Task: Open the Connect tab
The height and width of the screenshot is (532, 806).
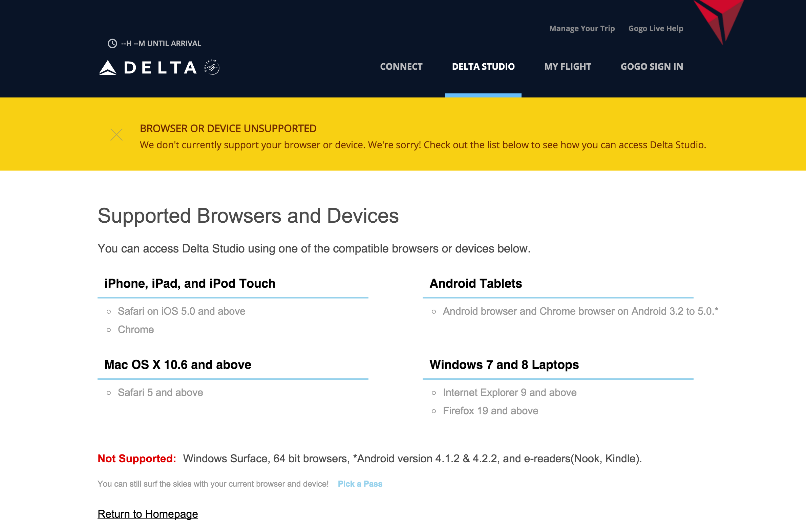Action: 401,66
